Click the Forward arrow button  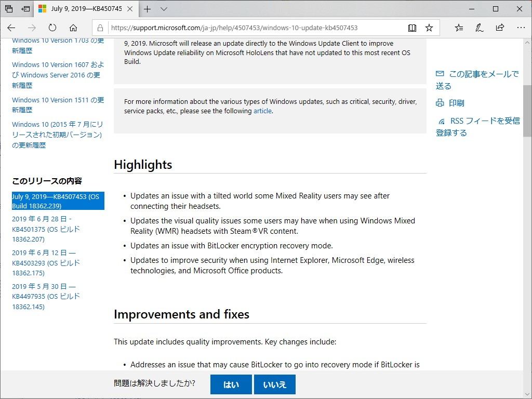[x=32, y=28]
